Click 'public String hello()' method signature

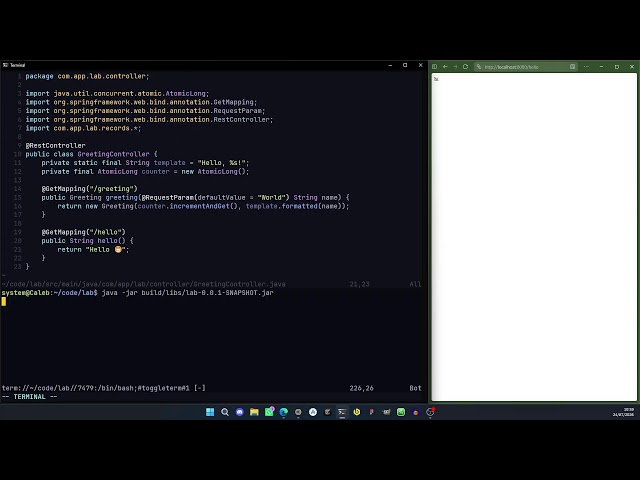(83, 241)
